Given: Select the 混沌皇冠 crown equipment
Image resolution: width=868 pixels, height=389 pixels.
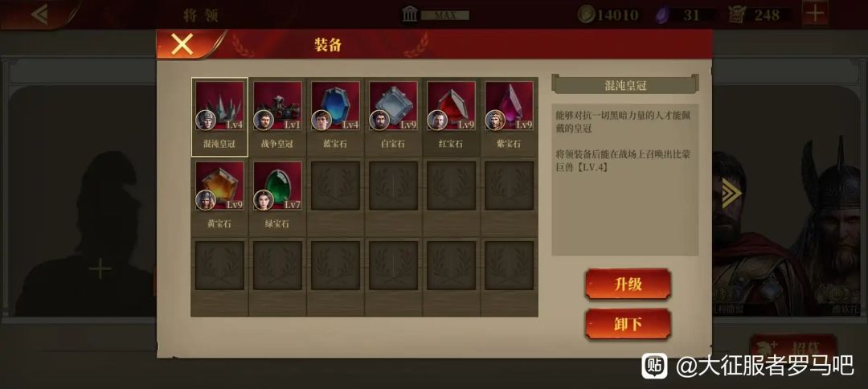Looking at the screenshot, I should click(x=219, y=117).
